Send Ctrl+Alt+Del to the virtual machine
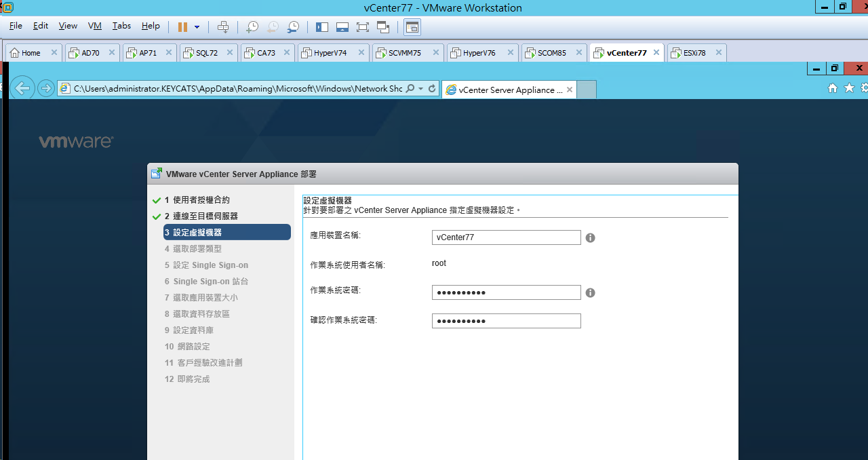868x460 pixels. 223,27
